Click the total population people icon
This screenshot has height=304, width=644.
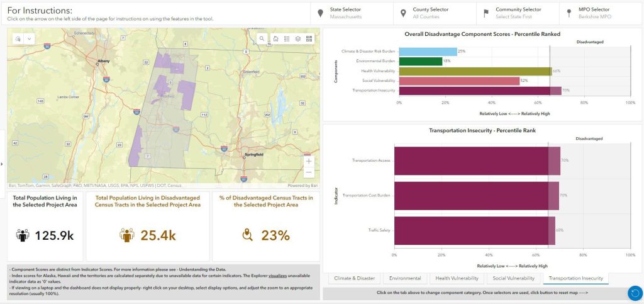click(x=23, y=235)
